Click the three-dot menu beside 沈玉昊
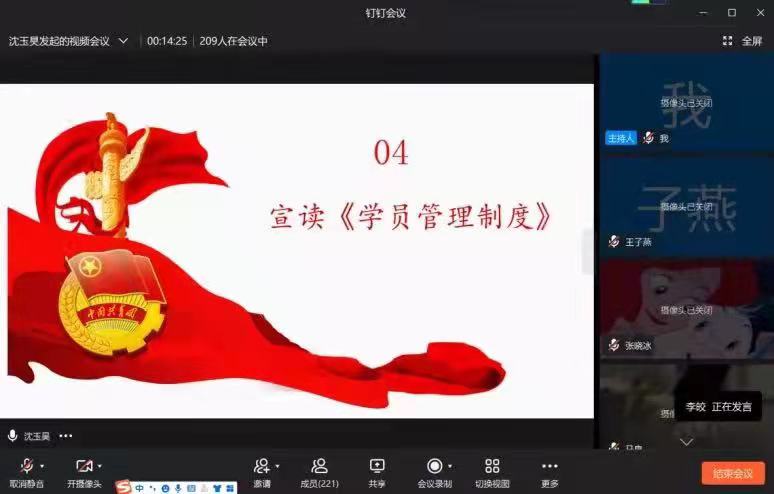The image size is (774, 494). tap(66, 436)
